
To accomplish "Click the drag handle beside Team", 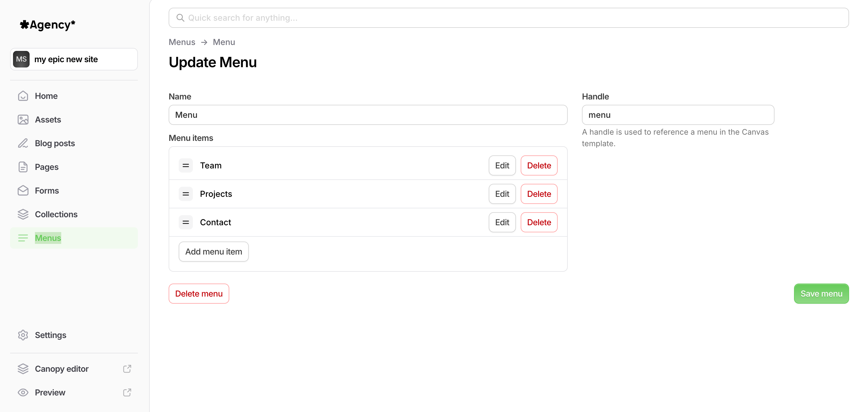I will pos(186,165).
